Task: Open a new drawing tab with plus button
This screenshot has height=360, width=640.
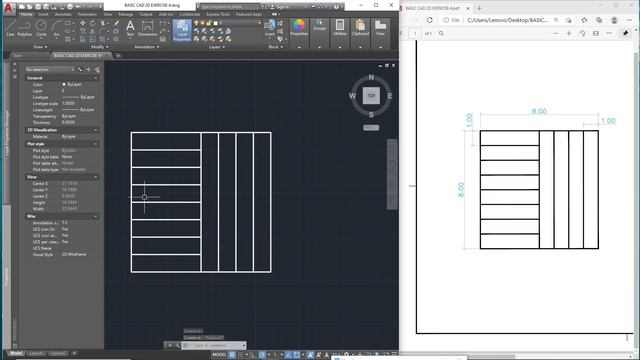Action: click(118, 56)
